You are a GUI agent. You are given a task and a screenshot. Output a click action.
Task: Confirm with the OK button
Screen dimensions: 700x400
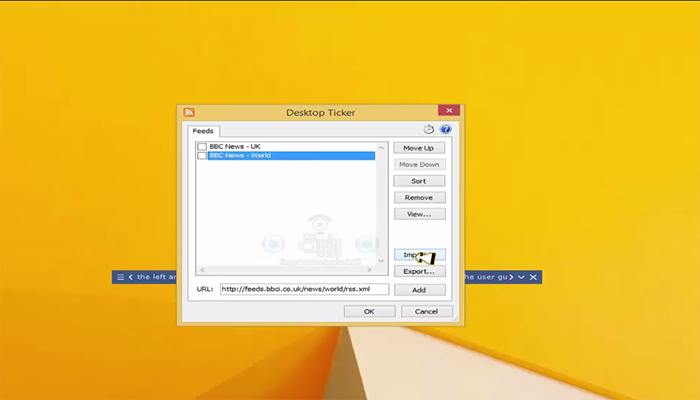[369, 312]
